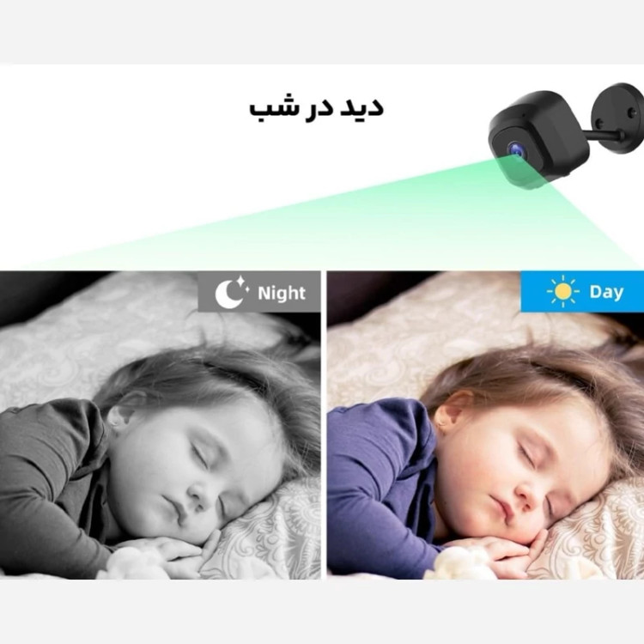Click the "Night" text

pos(282,294)
